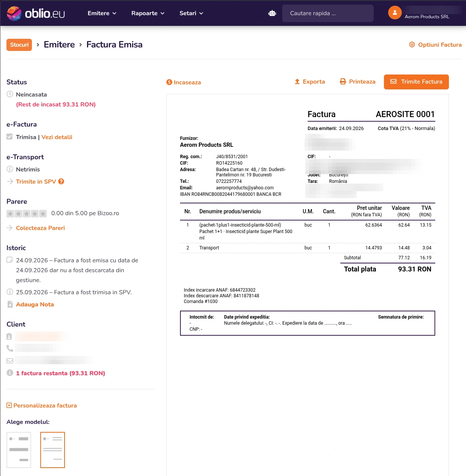Image resolution: width=466 pixels, height=476 pixels.
Task: Click info icon beside SPV history entry
Action: [x=10, y=292]
